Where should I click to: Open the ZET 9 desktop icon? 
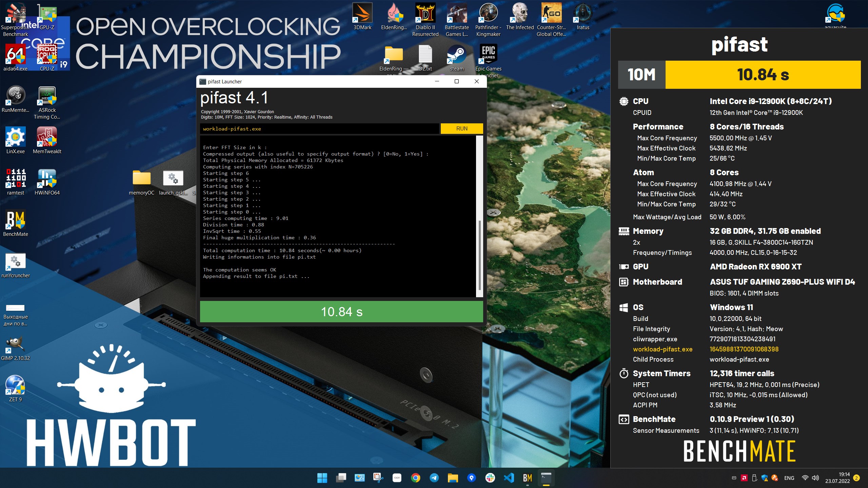[x=15, y=389]
